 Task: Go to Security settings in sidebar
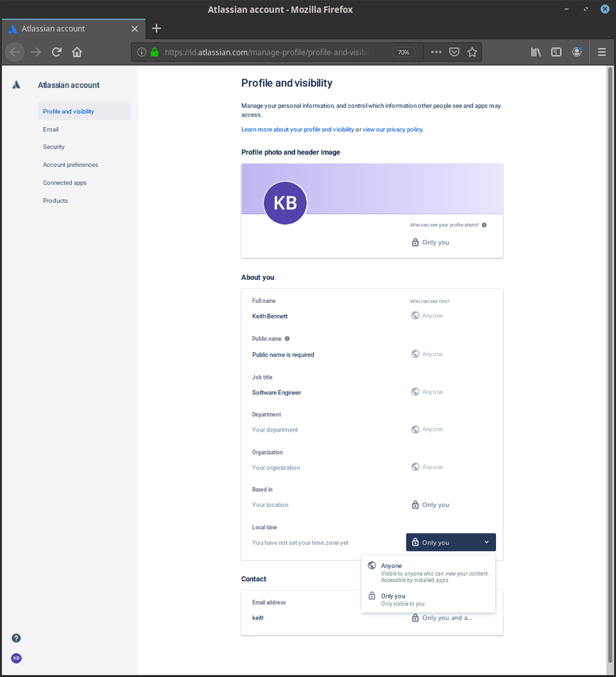pos(84,147)
